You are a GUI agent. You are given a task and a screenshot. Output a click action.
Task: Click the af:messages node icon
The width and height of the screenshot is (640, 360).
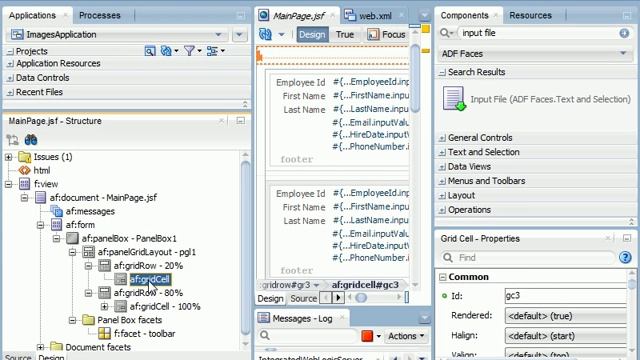(x=56, y=211)
